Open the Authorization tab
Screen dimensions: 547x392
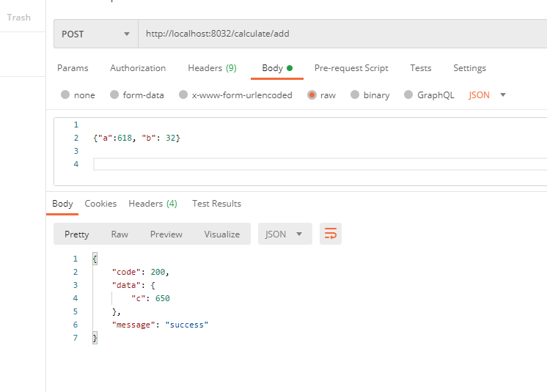pyautogui.click(x=138, y=68)
